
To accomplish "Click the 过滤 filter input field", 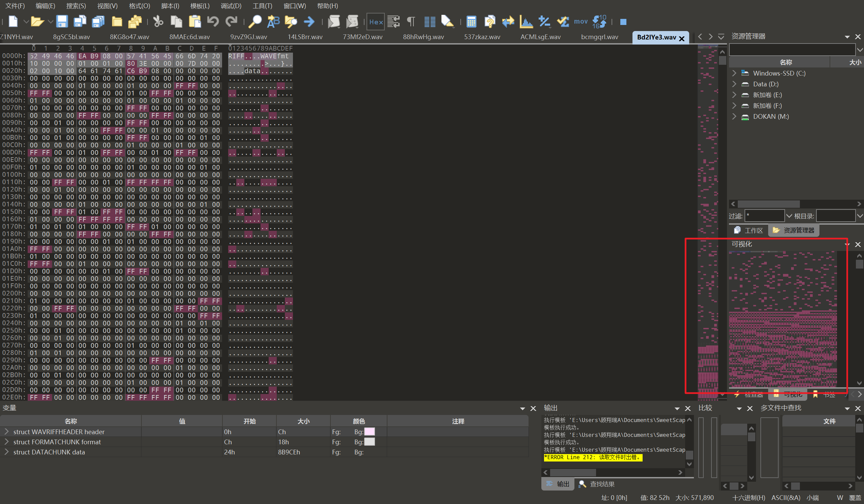I will (x=764, y=216).
